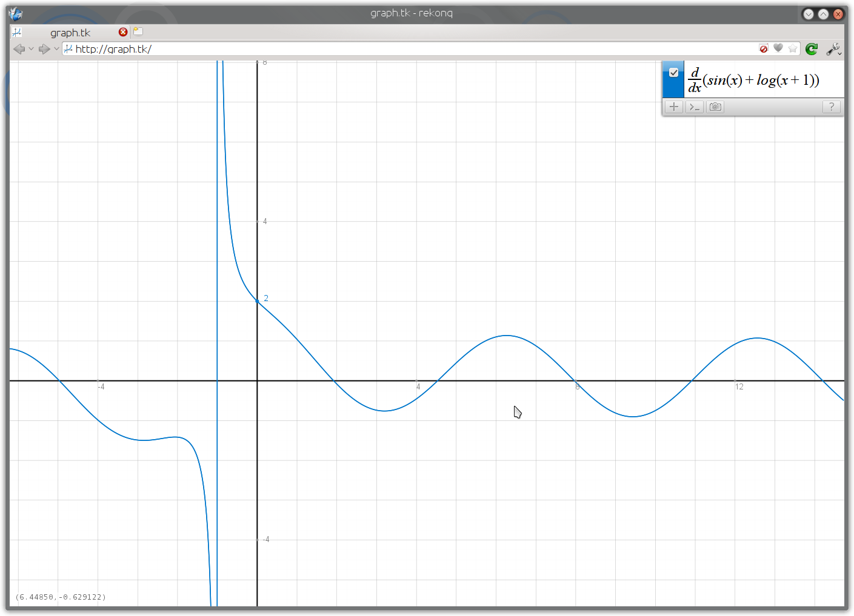Open help with the question mark button
854x616 pixels.
tap(832, 107)
